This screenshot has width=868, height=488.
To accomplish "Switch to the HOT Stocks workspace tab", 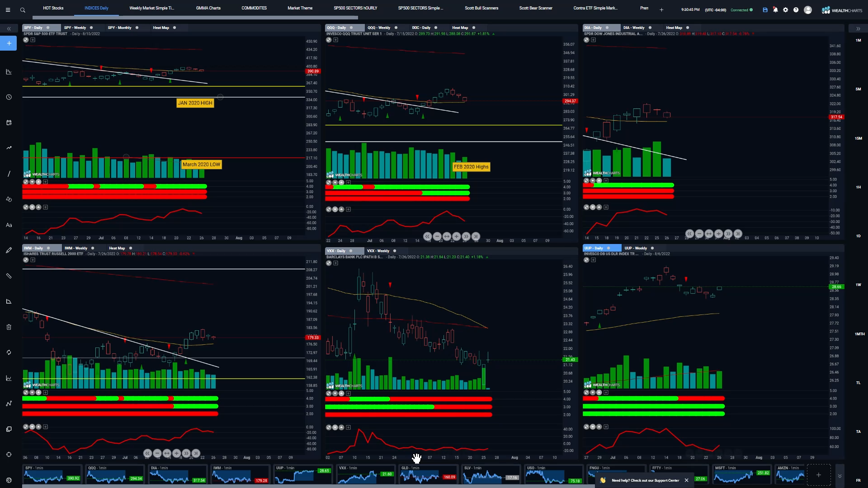I will click(53, 8).
